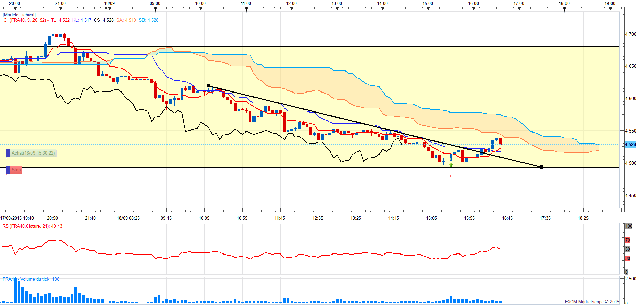This screenshot has height=305, width=644.
Task: Click the 09:00 time marker triangle
Action: [155, 9]
